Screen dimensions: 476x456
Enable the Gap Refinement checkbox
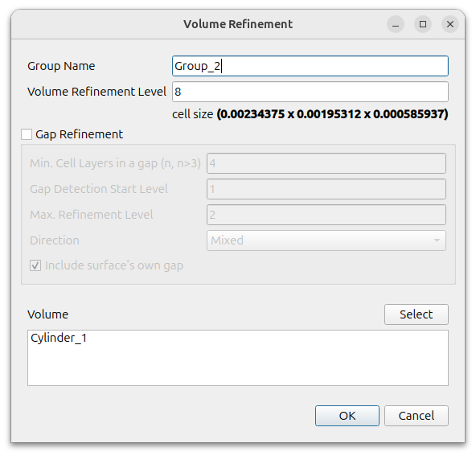click(27, 134)
